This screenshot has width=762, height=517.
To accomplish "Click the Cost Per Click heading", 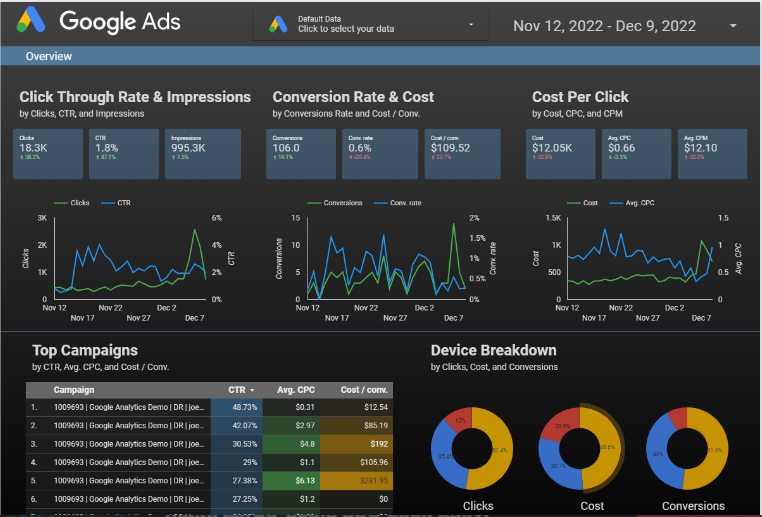I will pos(580,97).
